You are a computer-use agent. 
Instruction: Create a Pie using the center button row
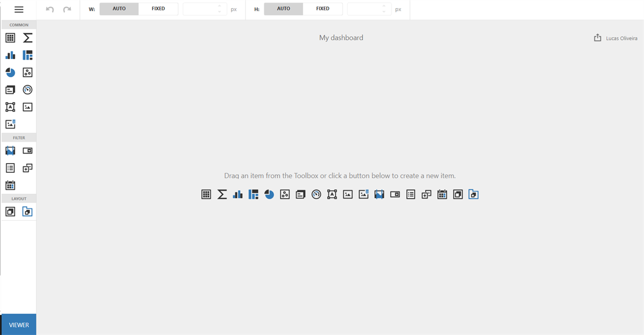click(269, 194)
